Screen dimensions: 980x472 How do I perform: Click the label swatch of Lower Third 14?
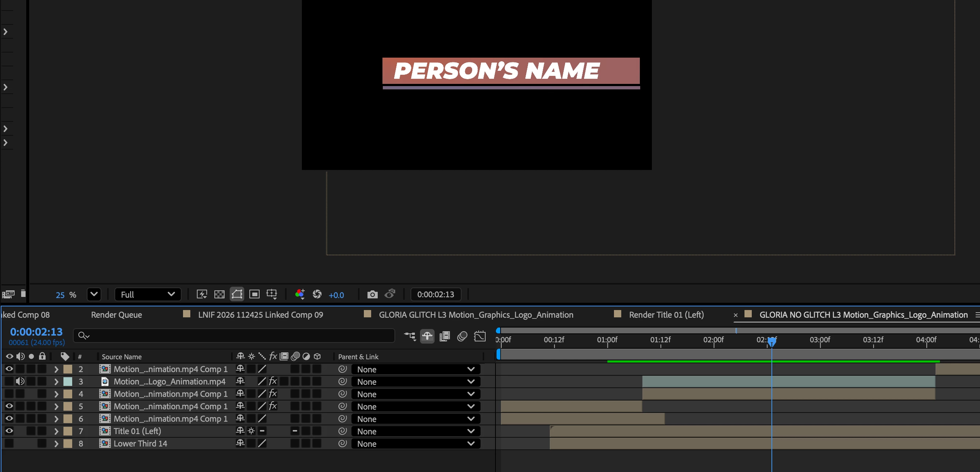point(68,444)
